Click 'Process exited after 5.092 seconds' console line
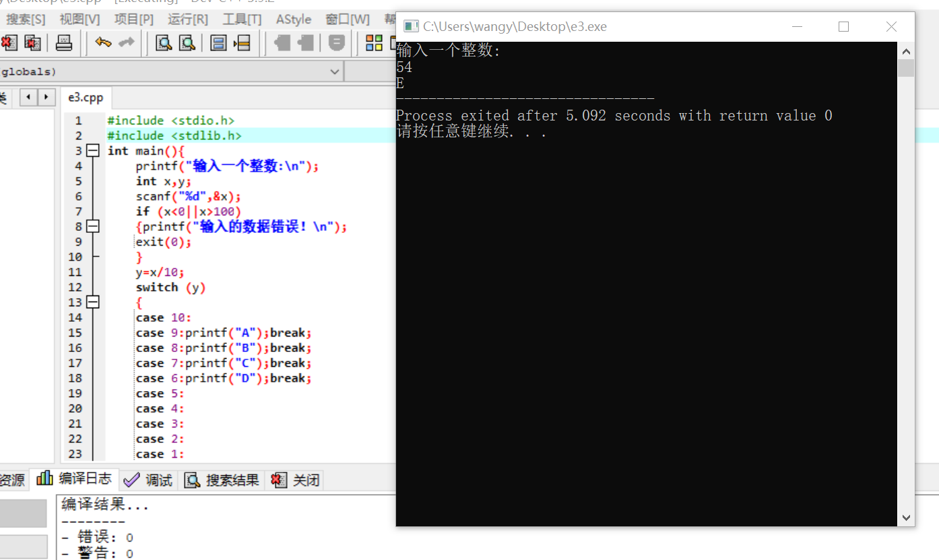This screenshot has width=939, height=560. click(614, 116)
